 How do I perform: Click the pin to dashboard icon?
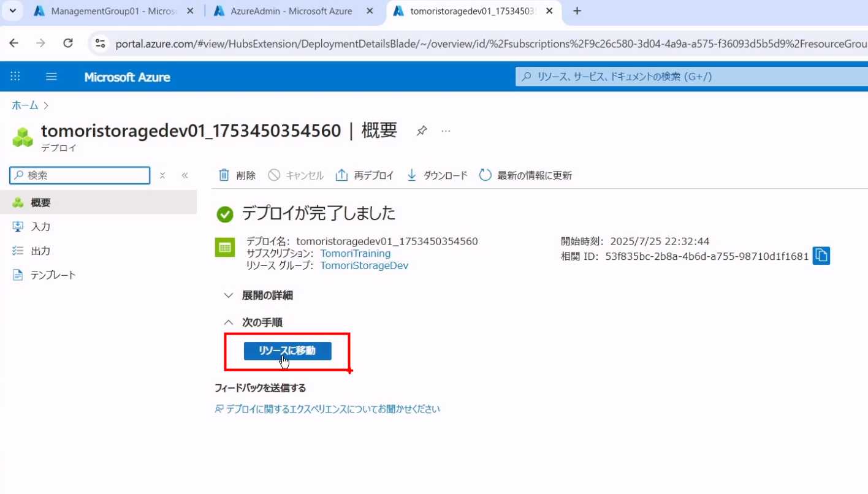click(x=422, y=131)
